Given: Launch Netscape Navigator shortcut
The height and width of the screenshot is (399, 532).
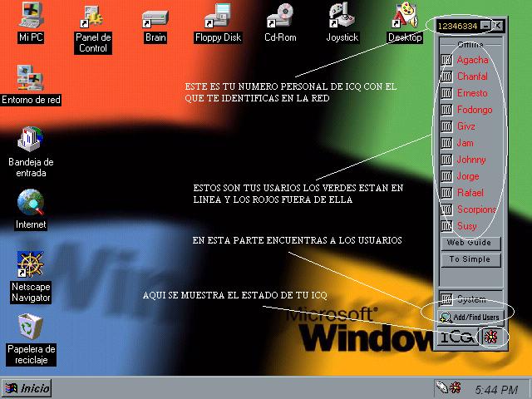Looking at the screenshot, I should (x=31, y=264).
